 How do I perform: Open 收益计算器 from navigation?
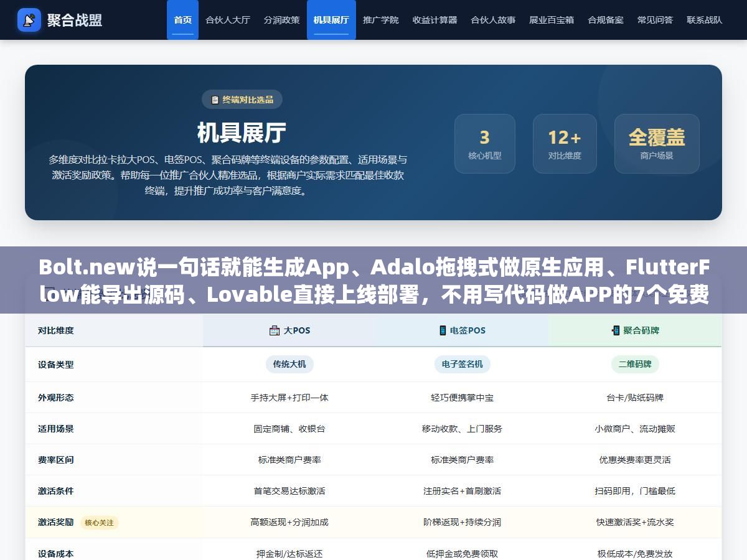click(435, 20)
